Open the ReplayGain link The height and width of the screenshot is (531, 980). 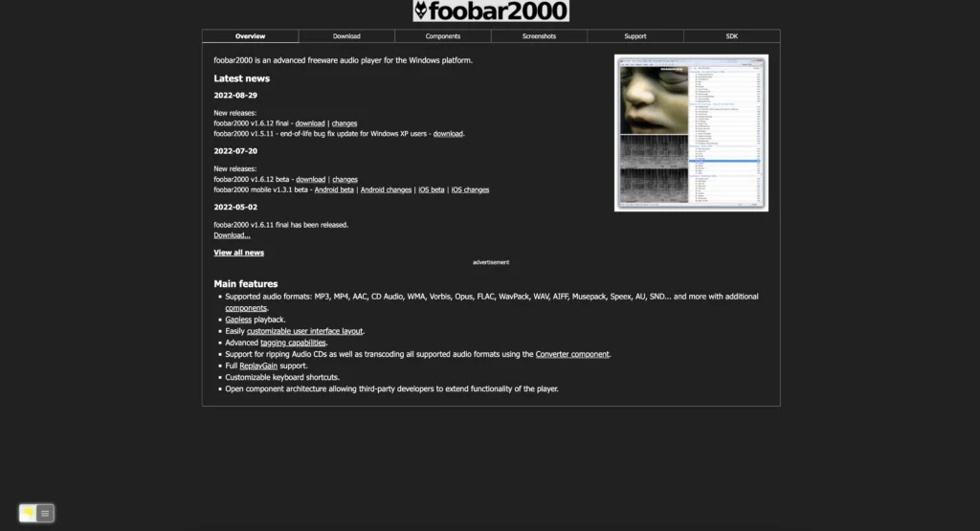(x=258, y=366)
